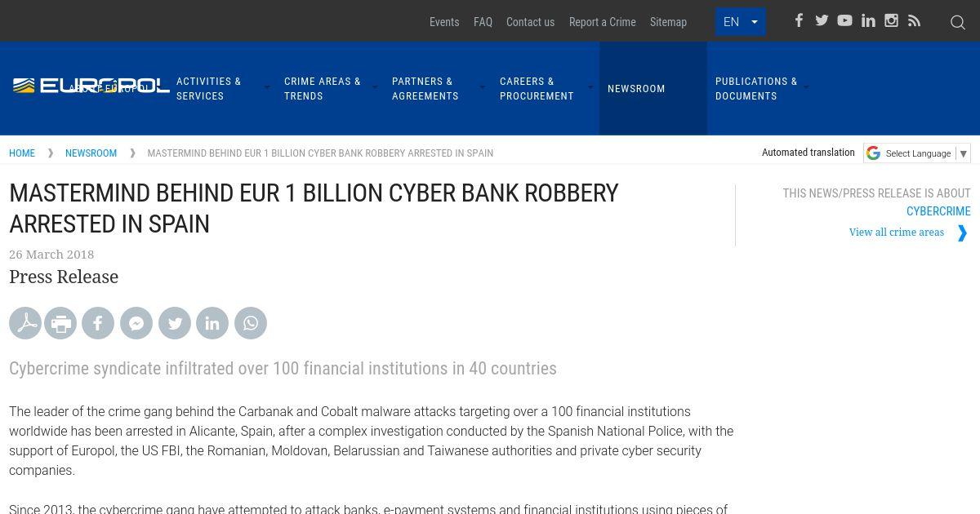This screenshot has height=514, width=980.
Task: Share article via Facebook Messenger
Action: (136, 324)
